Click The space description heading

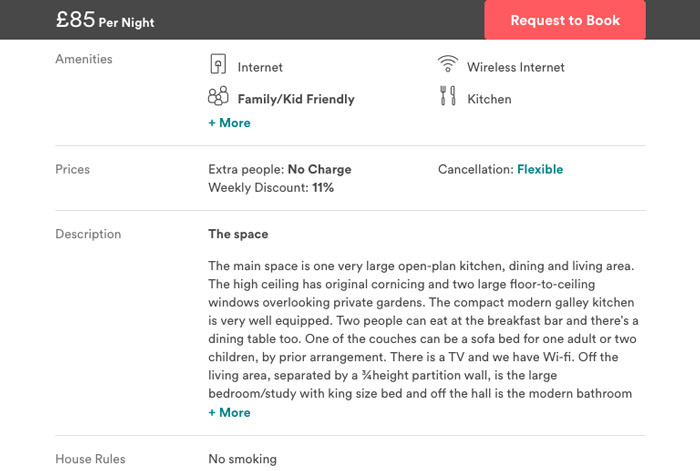(x=238, y=234)
